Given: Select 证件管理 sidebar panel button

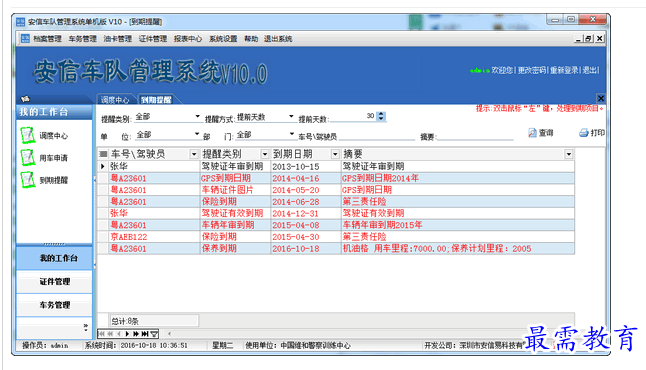Looking at the screenshot, I should pyautogui.click(x=54, y=281).
